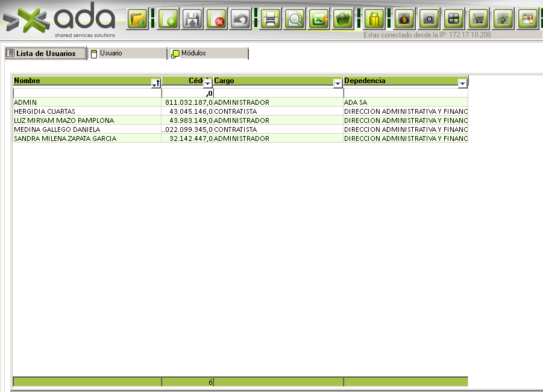Screen dimensions: 543x392
Task: Click the ADA SA dependency cell
Action: [406, 102]
